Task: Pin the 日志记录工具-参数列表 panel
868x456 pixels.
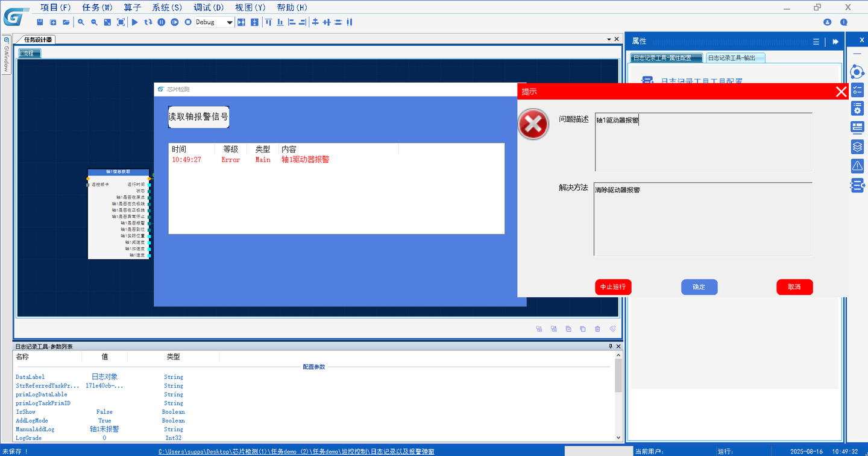Action: coord(610,346)
